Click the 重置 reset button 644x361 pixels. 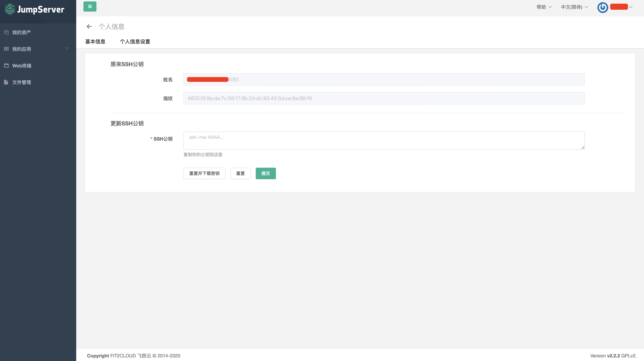(x=240, y=173)
